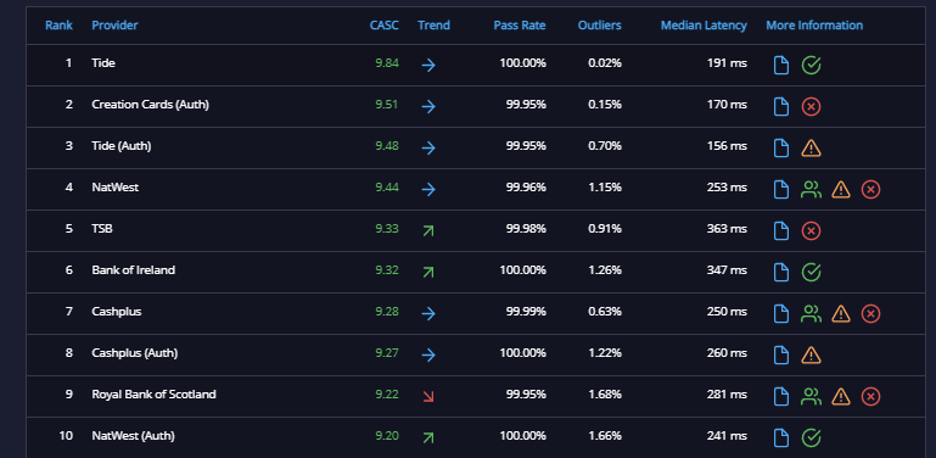Select the Tide (Auth) provider name
Screen dimensions: 936x458
121,146
